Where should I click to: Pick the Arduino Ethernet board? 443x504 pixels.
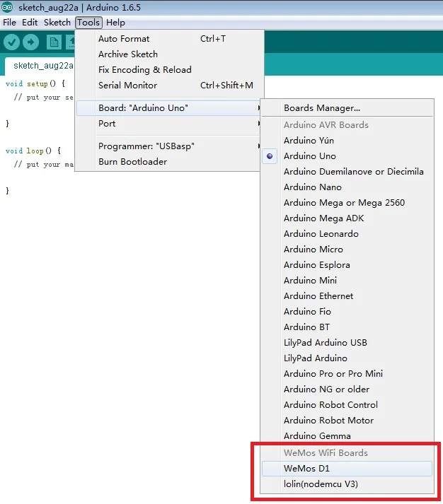[347, 296]
